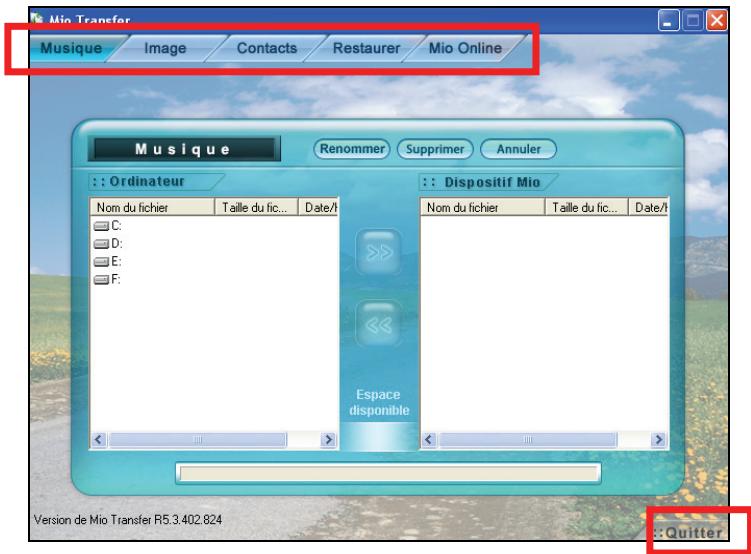Screen dimensions: 751x554
Task: Click Dispositif Mio horizontal scrollbar thumb
Action: 528,440
